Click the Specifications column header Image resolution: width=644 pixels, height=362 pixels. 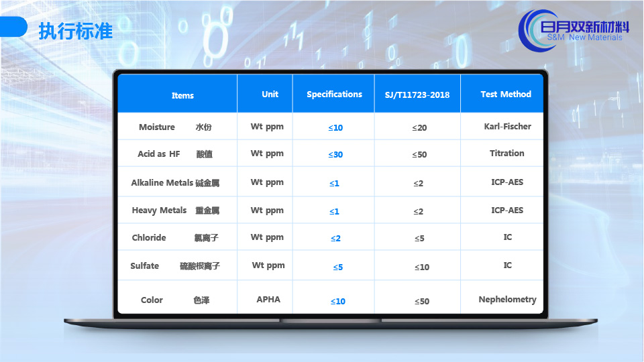coord(334,95)
